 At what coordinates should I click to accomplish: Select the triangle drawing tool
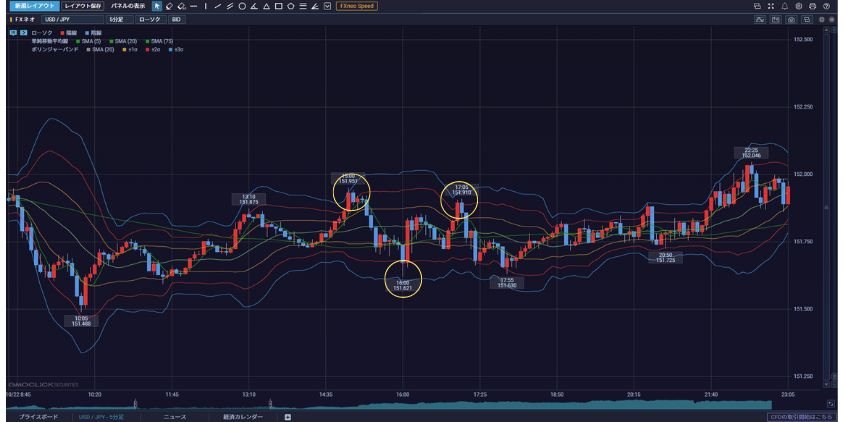click(x=265, y=6)
